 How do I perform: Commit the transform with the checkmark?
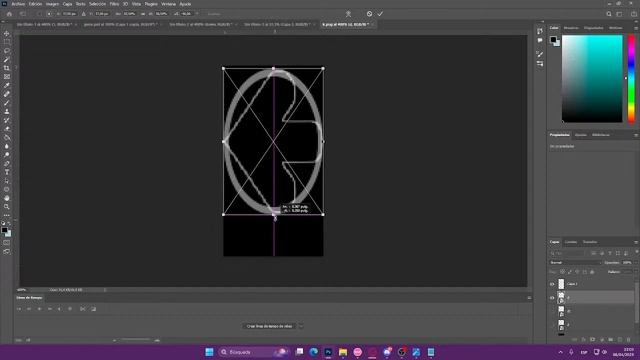(x=380, y=14)
